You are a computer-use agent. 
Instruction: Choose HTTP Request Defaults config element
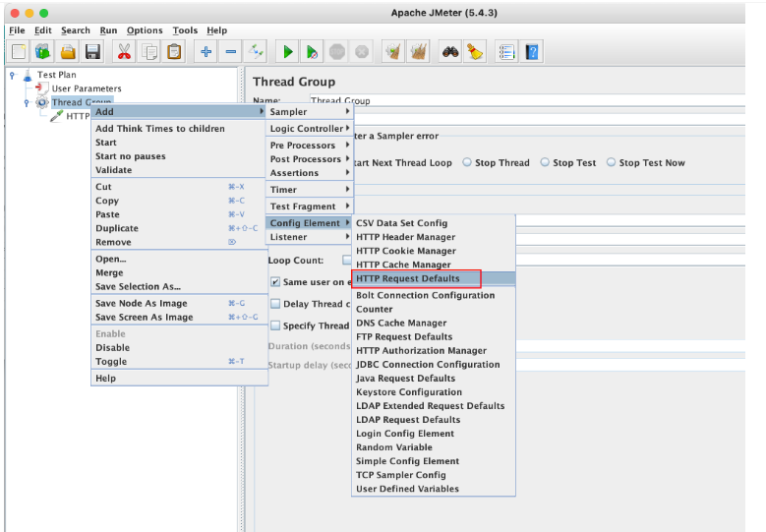pos(434,278)
